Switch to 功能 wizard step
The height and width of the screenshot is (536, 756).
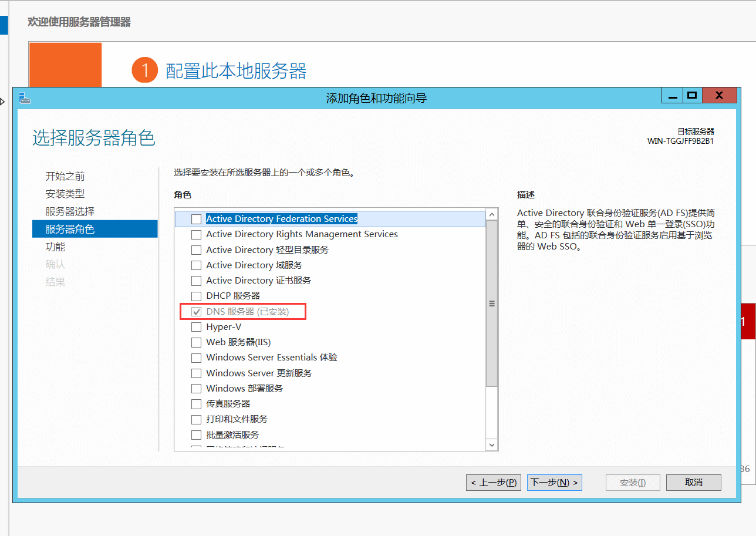tap(56, 247)
